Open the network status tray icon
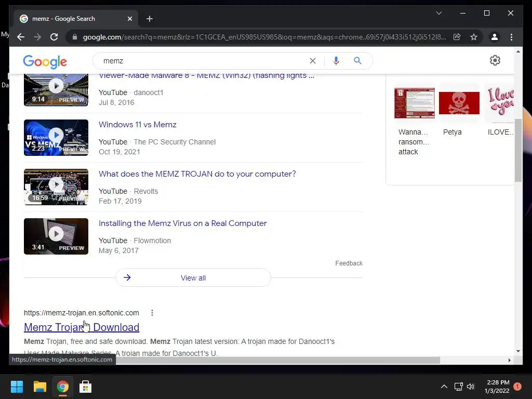The width and height of the screenshot is (532, 399). [x=458, y=387]
